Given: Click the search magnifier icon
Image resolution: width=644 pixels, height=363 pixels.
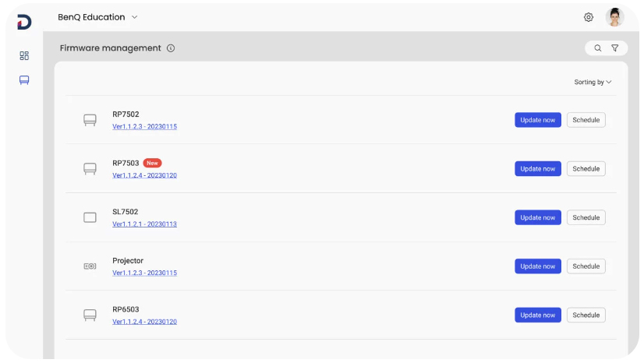Looking at the screenshot, I should point(598,48).
